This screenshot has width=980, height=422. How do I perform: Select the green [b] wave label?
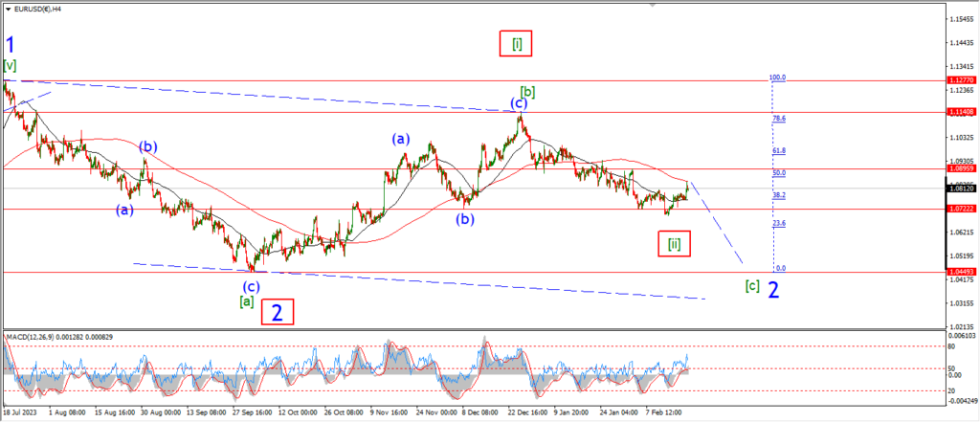click(x=527, y=92)
